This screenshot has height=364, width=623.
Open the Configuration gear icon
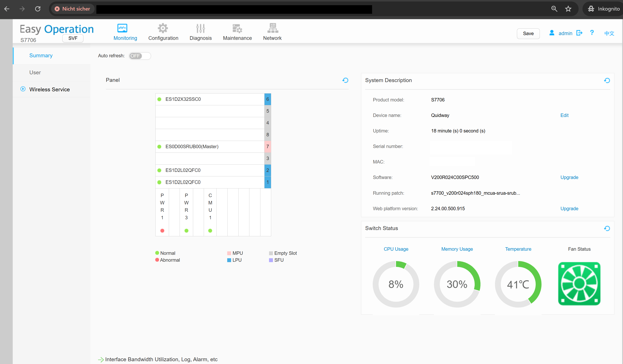click(x=163, y=28)
